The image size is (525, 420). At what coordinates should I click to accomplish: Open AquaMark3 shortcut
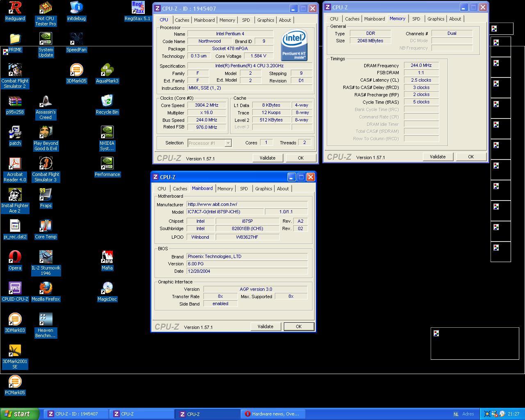point(107,74)
